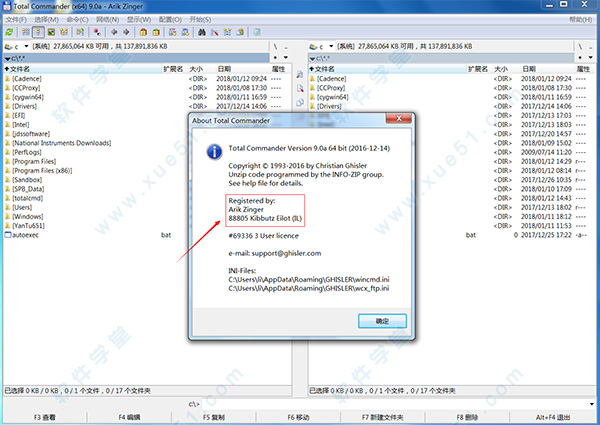Click the autoexec file icon in left panel

(7, 235)
